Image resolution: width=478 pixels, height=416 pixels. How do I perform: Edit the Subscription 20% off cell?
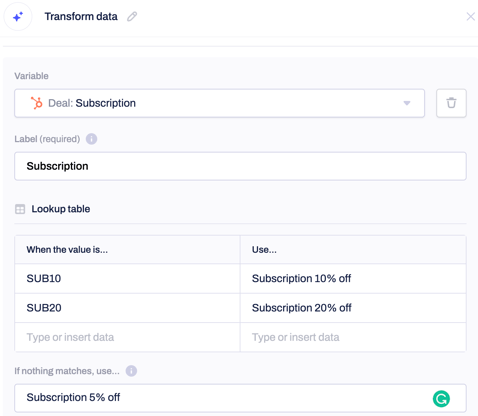(353, 308)
